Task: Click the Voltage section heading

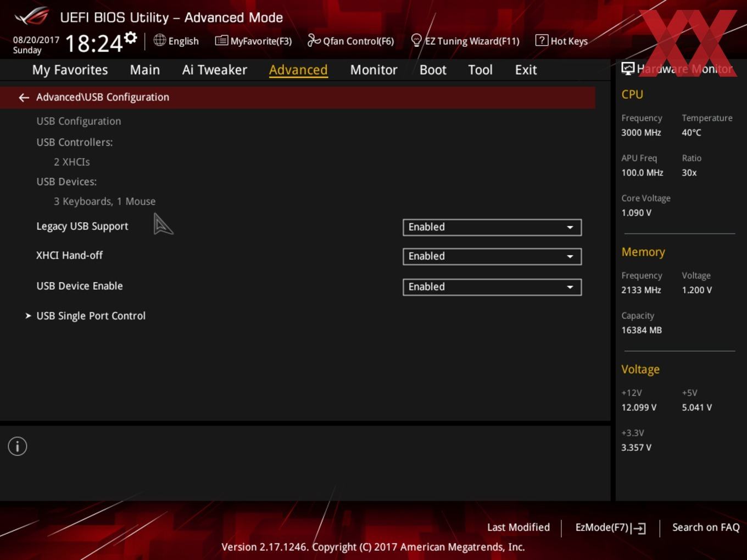Action: (640, 369)
